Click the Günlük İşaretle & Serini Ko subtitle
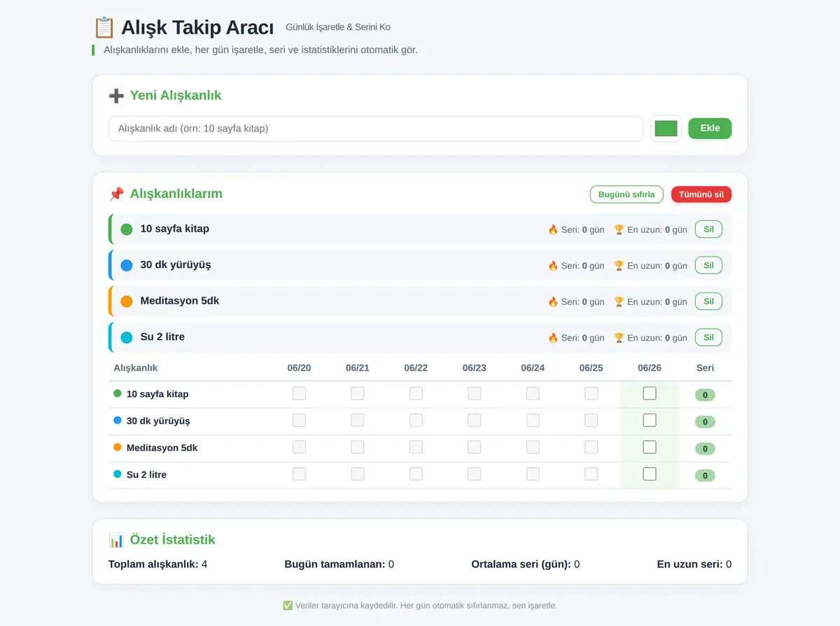The width and height of the screenshot is (840, 626). (338, 27)
